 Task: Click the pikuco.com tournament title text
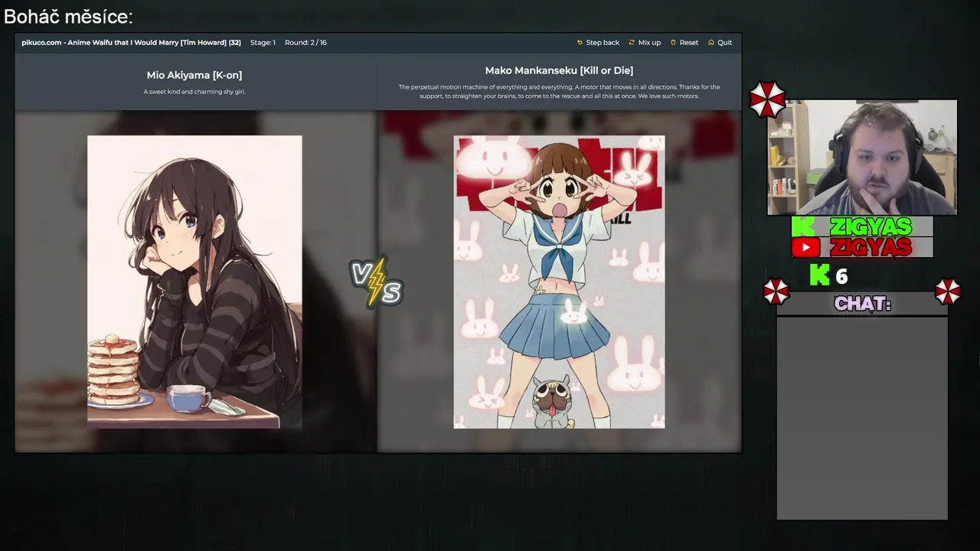pos(131,42)
